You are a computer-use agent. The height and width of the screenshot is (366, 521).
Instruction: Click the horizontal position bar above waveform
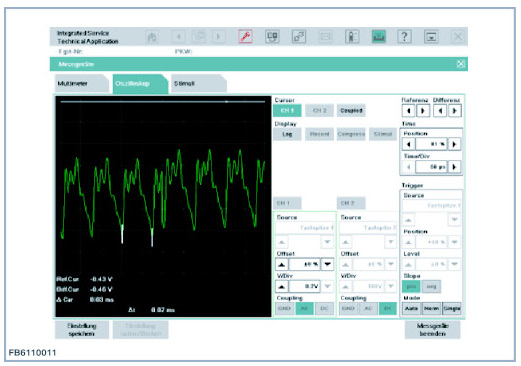tap(163, 101)
